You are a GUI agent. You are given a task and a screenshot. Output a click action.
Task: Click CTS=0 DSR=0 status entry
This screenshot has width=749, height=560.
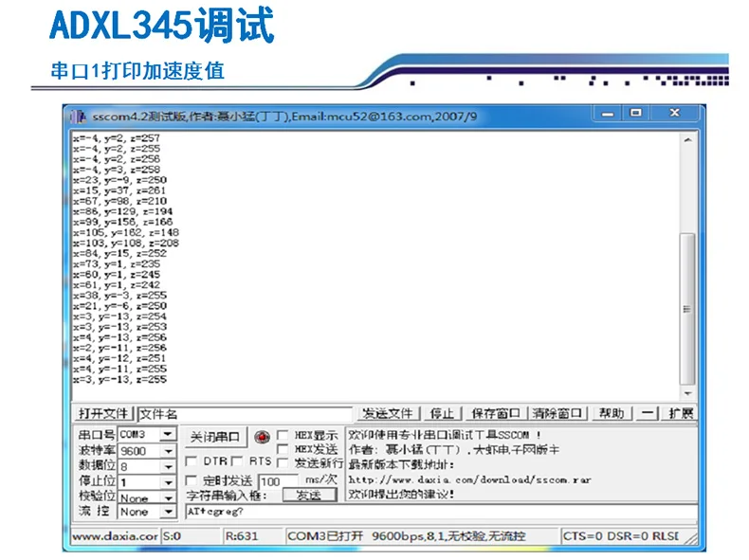coord(620,536)
